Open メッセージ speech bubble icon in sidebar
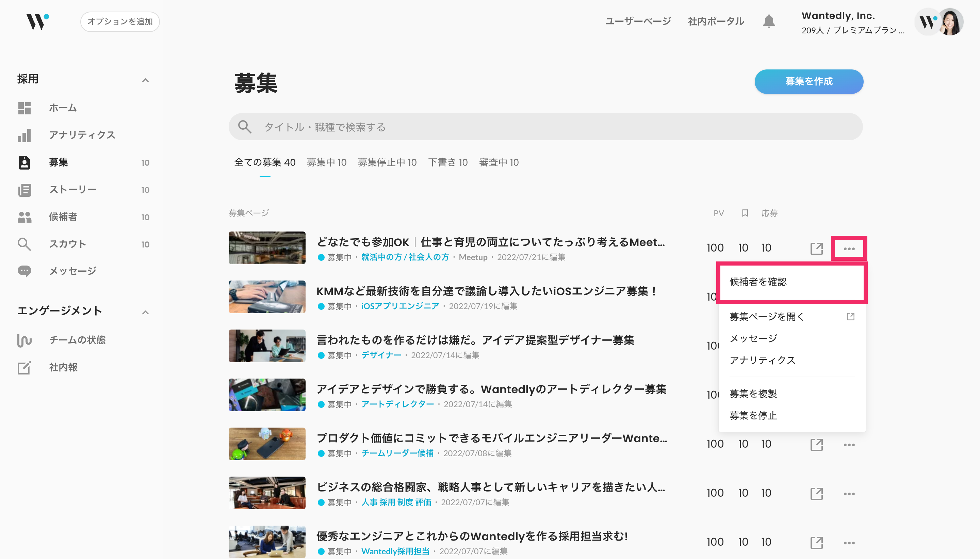This screenshot has height=559, width=980. pyautogui.click(x=24, y=271)
